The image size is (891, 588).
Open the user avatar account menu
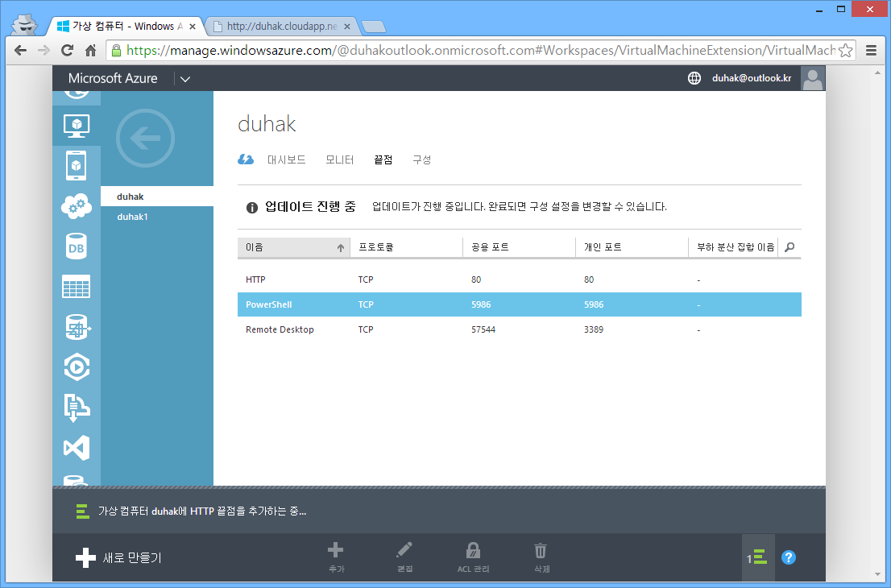pyautogui.click(x=813, y=78)
